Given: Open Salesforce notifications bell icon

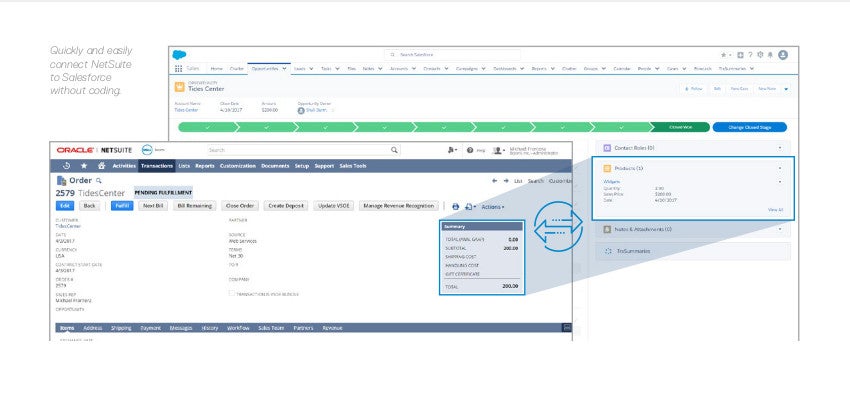Looking at the screenshot, I should pyautogui.click(x=770, y=55).
